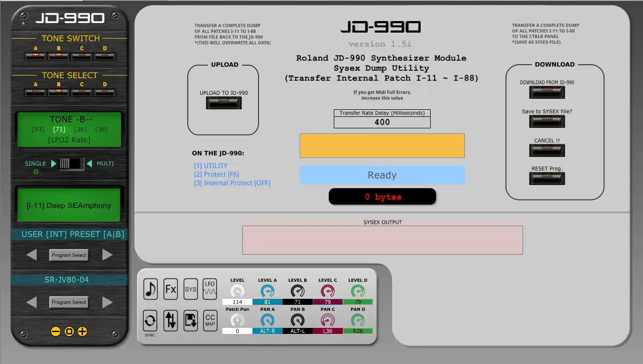Click inside the SYSEX OUTPUT box
The image size is (643, 364).
(x=382, y=240)
